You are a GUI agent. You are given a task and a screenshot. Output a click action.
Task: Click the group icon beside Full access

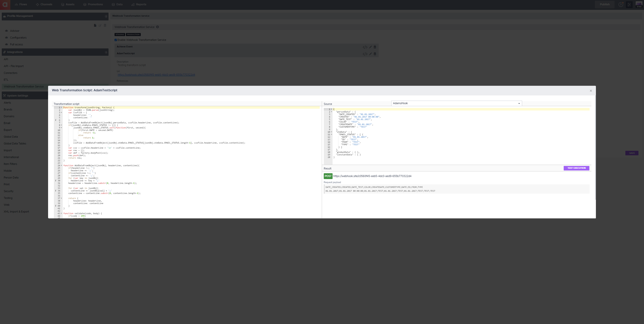tap(7, 44)
